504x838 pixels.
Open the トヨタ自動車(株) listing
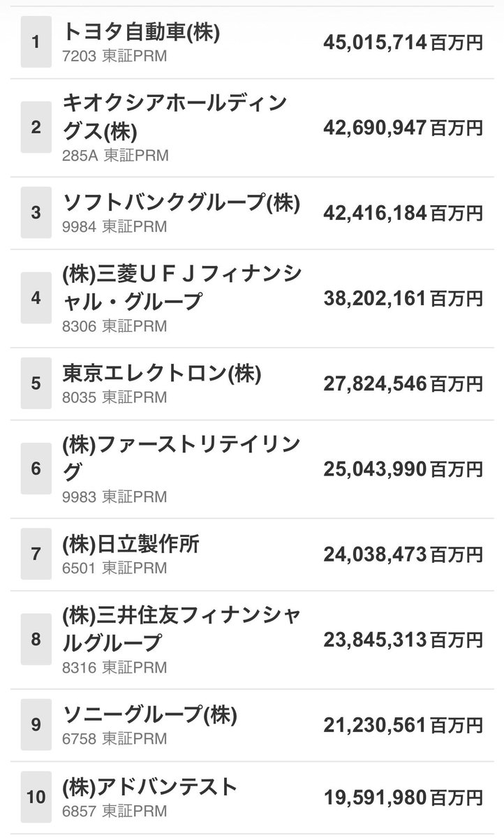click(x=252, y=41)
